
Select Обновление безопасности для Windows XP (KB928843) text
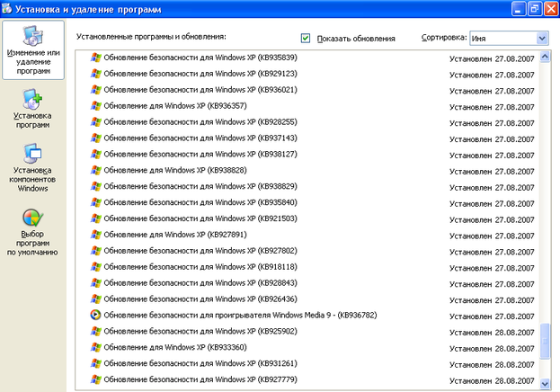click(200, 282)
